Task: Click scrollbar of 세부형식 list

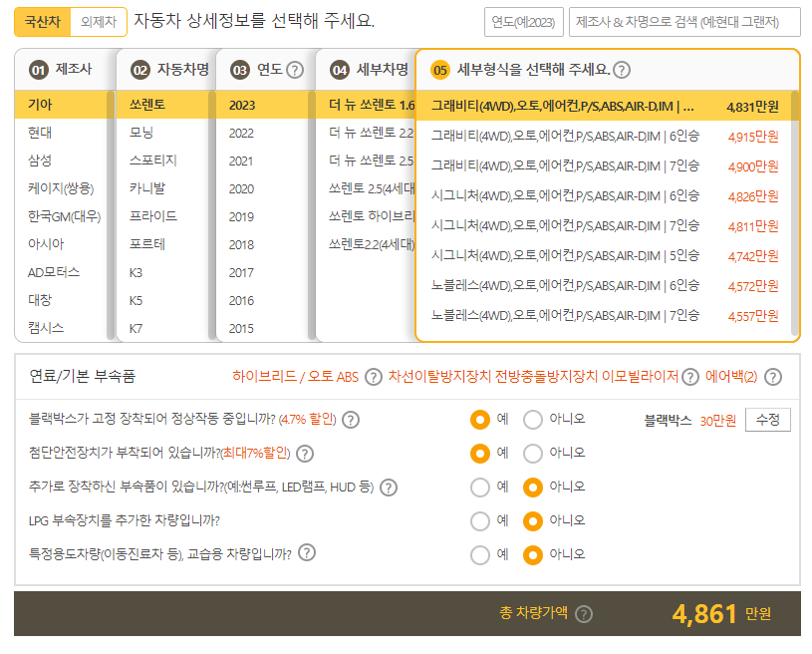Action: 795,213
